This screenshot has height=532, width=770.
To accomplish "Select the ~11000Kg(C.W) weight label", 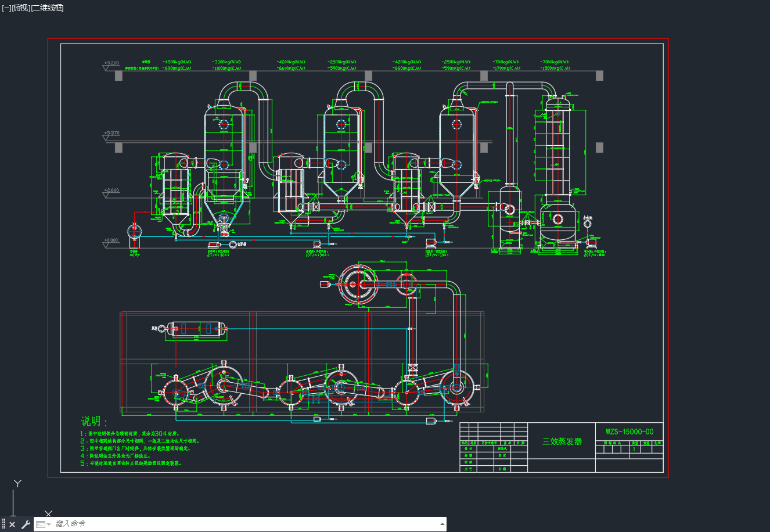I will [x=228, y=68].
